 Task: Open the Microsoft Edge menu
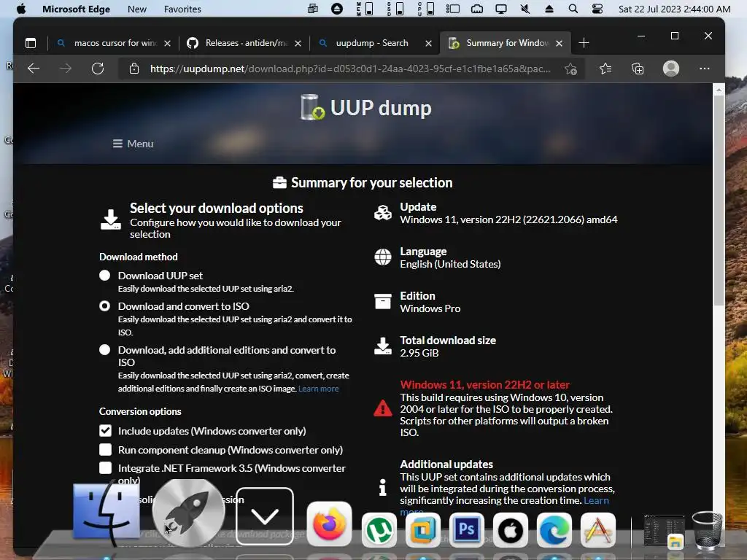coord(76,9)
